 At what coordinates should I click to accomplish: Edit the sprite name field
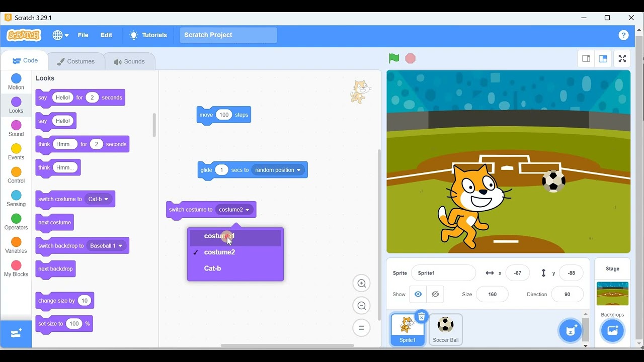coord(443,273)
